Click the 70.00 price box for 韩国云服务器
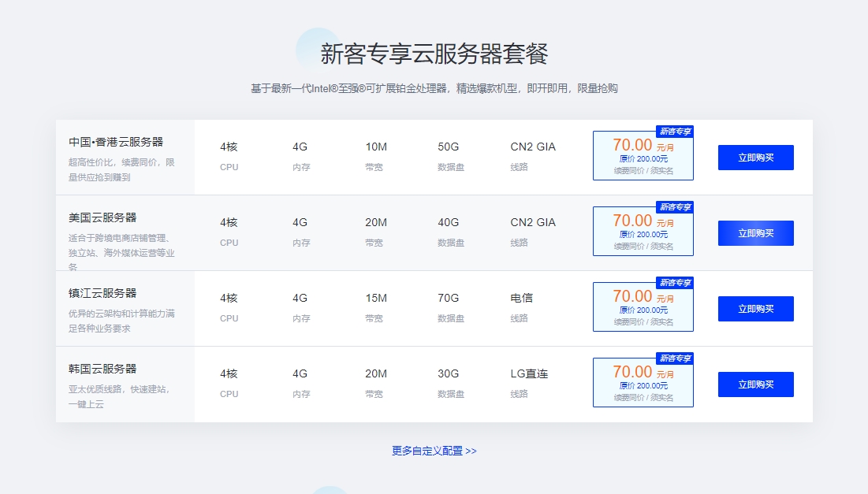This screenshot has height=494, width=868. pyautogui.click(x=643, y=384)
